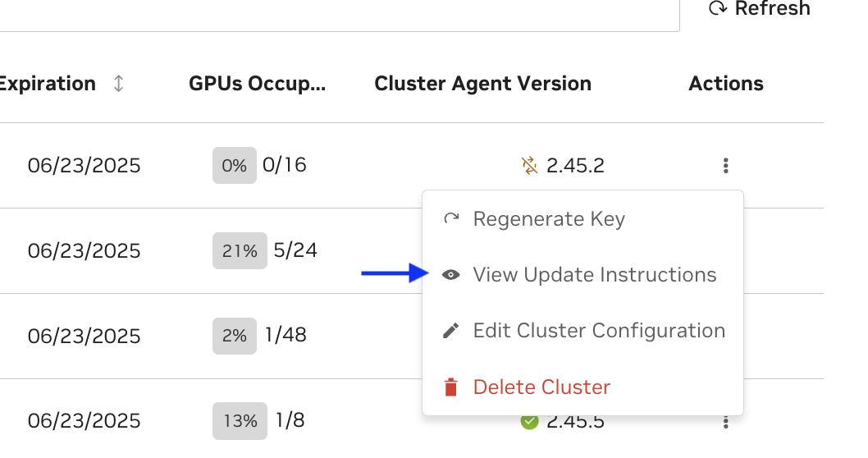Click the eye icon in menu
Viewport: 868px width, 458px height.
[x=450, y=275]
